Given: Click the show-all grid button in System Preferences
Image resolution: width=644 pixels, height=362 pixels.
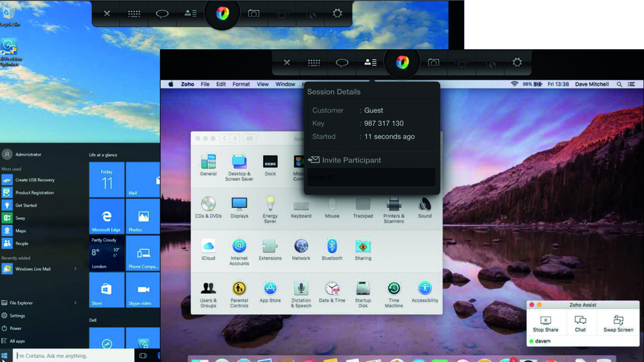Looking at the screenshot, I should coord(249,139).
